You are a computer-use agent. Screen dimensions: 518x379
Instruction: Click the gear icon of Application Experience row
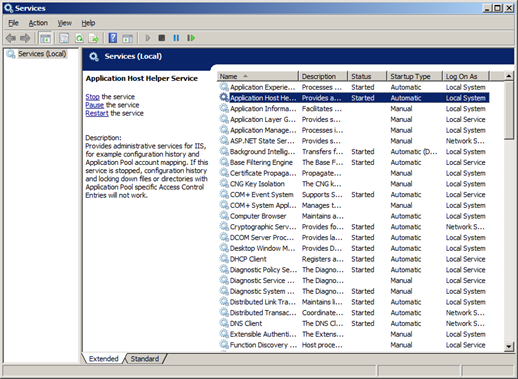coord(224,87)
